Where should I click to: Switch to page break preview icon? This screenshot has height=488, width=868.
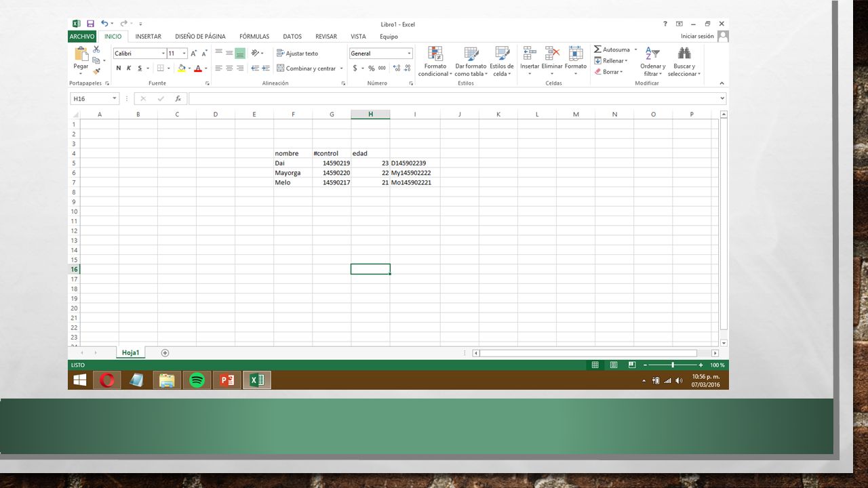(x=632, y=365)
